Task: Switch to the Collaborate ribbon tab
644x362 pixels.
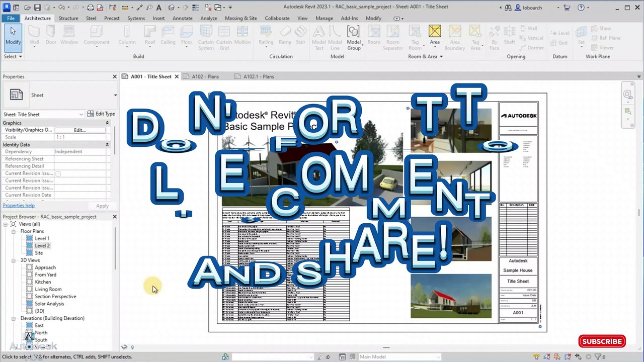Action: point(277,18)
